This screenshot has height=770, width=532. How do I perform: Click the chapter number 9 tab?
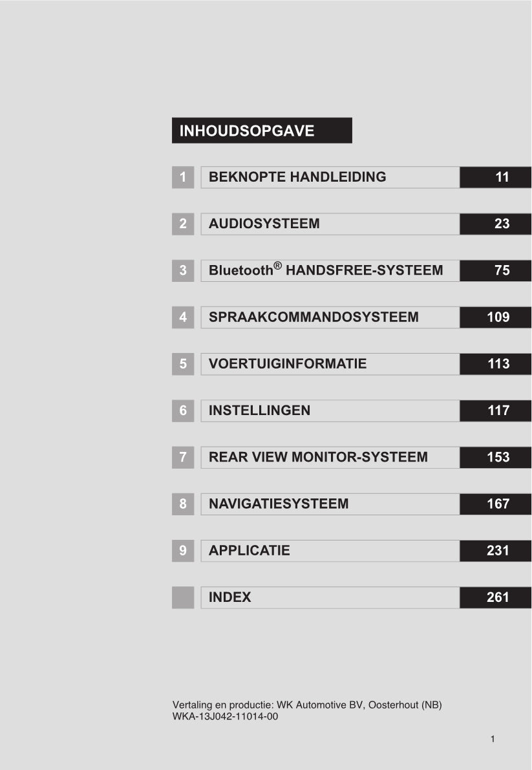183,551
